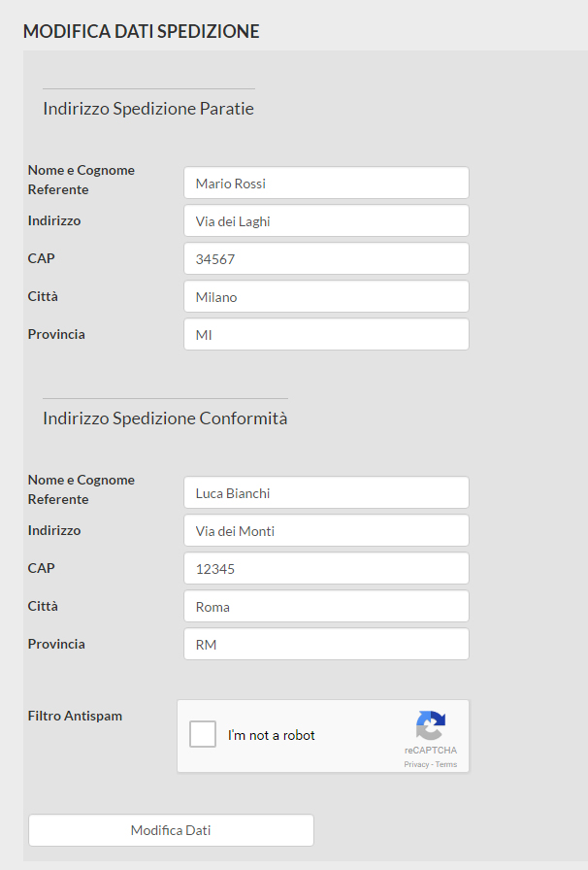Click the Indirizzo Spedizione Paratie heading

click(148, 109)
